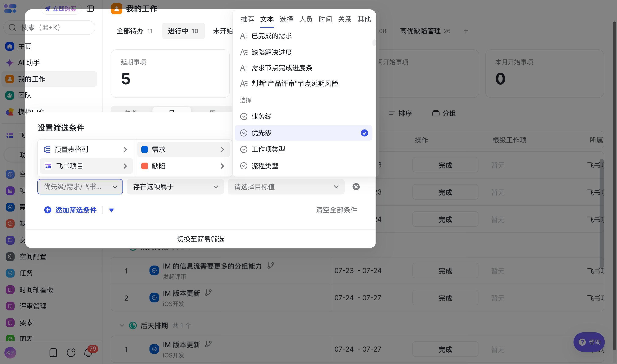Choose 判断"产品评审"节点延期风险 field

tap(303, 84)
